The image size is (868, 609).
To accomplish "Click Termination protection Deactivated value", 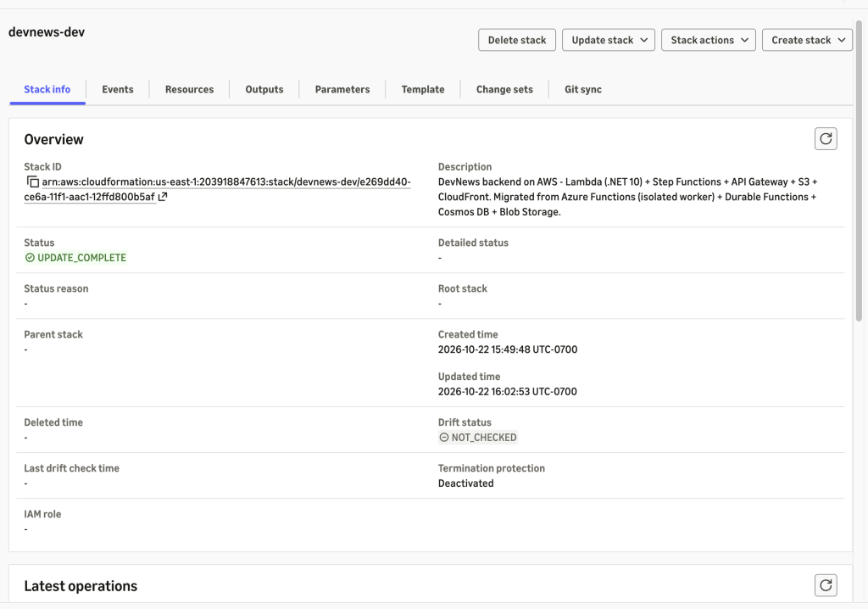I will (x=465, y=483).
